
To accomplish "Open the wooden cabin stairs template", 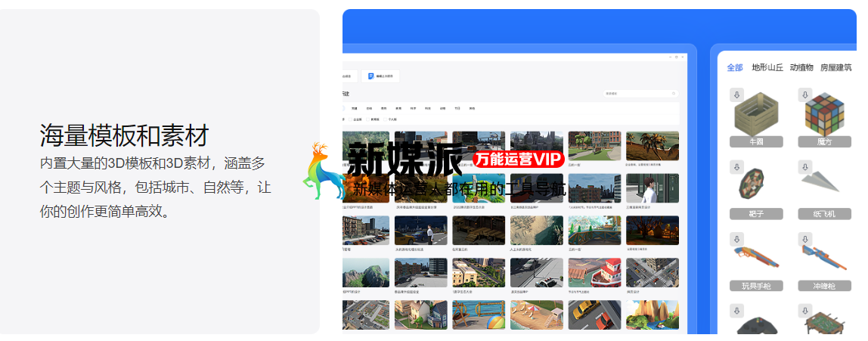I will 479,231.
